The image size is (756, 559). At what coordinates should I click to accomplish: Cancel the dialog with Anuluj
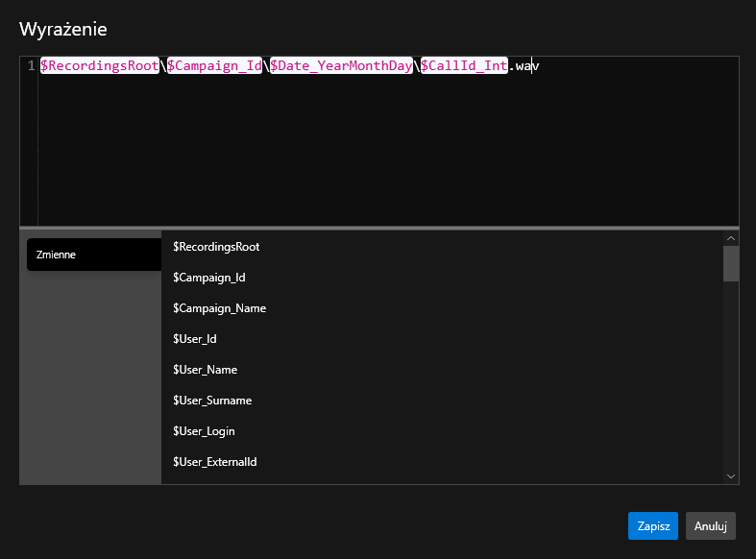point(711,525)
